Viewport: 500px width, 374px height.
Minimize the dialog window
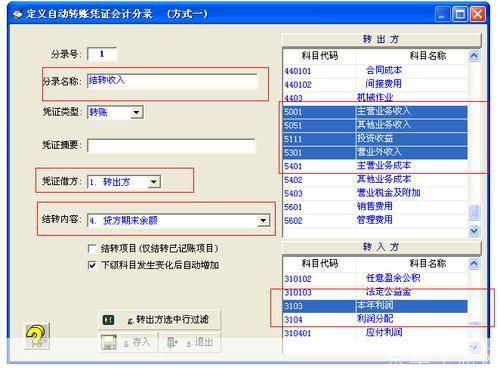pos(442,14)
